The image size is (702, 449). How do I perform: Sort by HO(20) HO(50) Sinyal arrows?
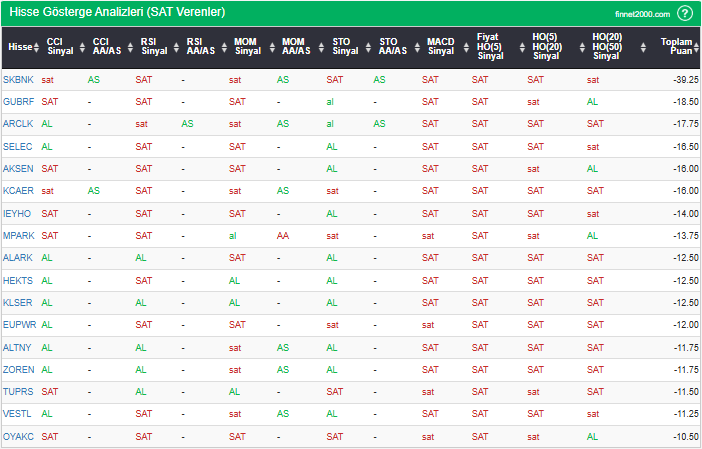point(643,47)
